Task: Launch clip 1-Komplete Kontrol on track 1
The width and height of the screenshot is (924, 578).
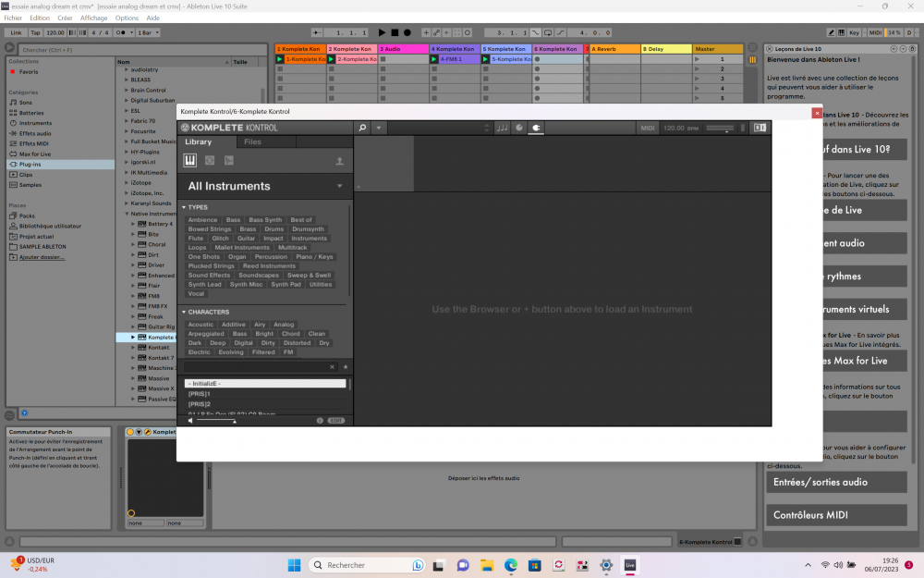Action: click(280, 59)
